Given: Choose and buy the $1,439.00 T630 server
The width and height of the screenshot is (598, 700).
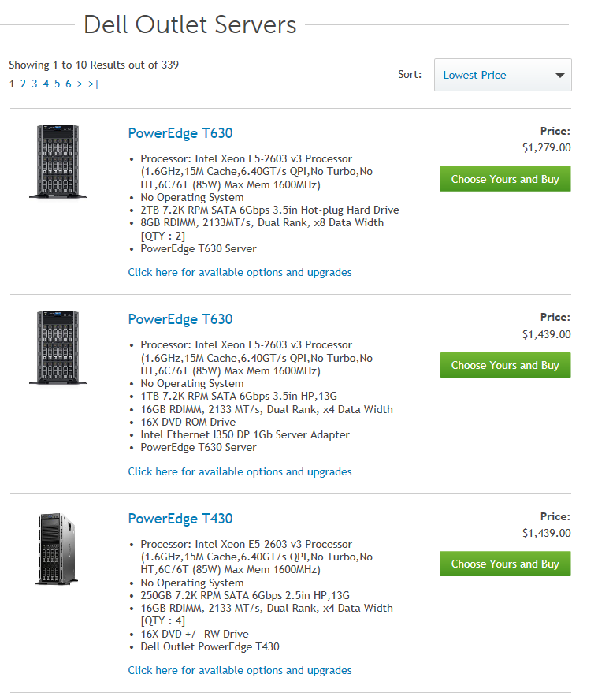Looking at the screenshot, I should 505,365.
